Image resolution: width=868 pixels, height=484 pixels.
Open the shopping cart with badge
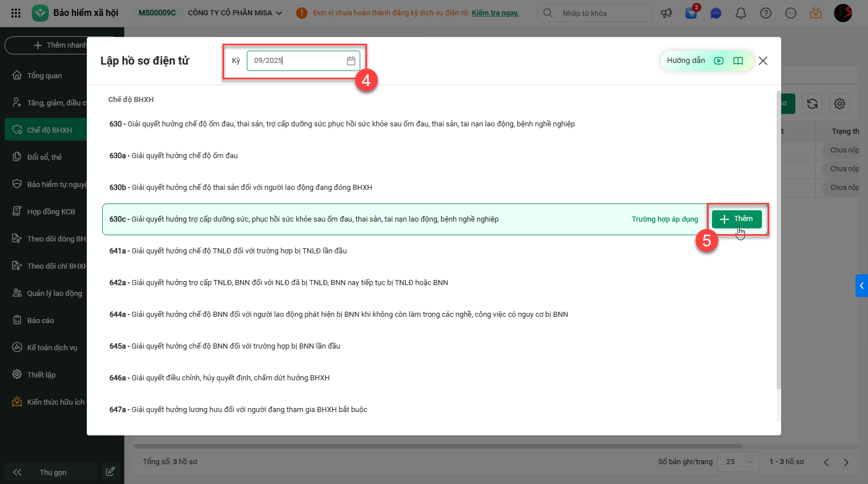[x=692, y=12]
